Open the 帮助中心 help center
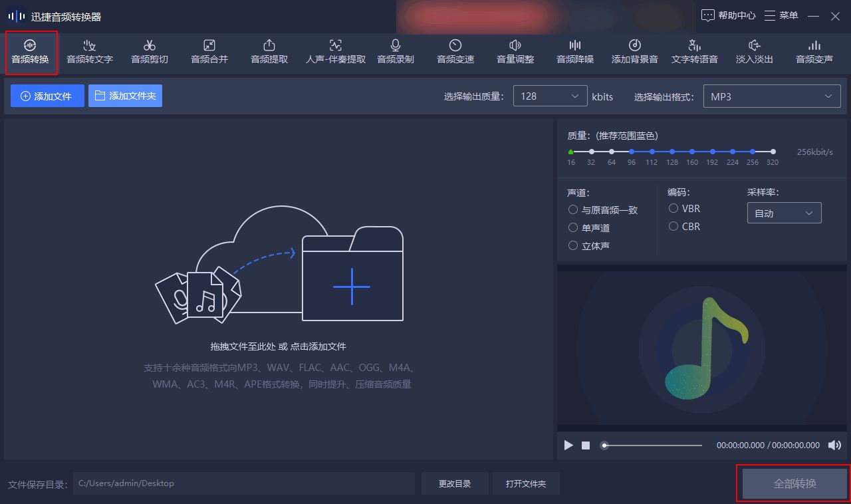 (x=728, y=15)
